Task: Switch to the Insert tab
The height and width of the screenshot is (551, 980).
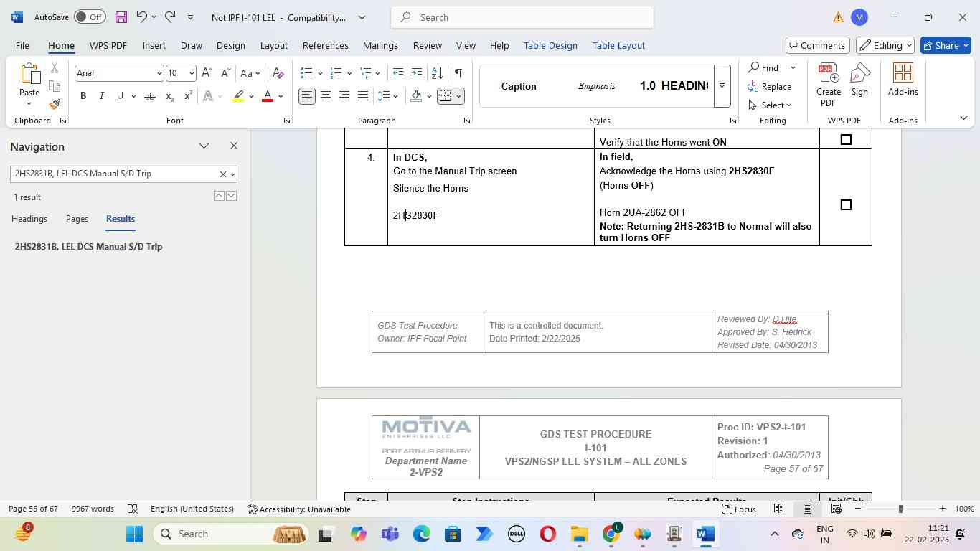Action: pyautogui.click(x=154, y=45)
